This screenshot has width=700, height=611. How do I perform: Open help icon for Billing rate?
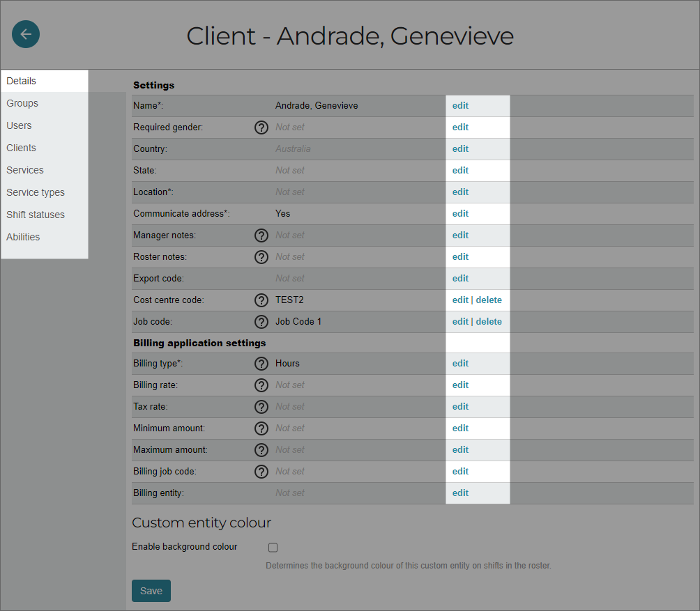pyautogui.click(x=261, y=385)
